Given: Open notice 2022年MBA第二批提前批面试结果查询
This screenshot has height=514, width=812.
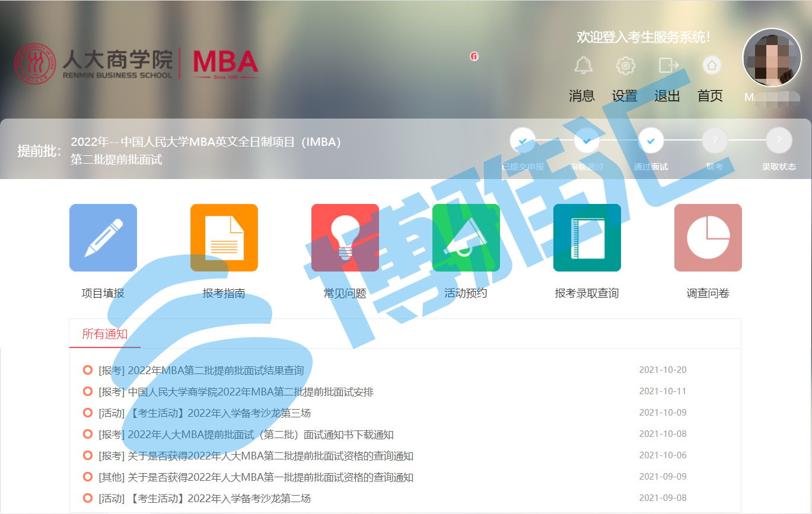Looking at the screenshot, I should pos(201,371).
